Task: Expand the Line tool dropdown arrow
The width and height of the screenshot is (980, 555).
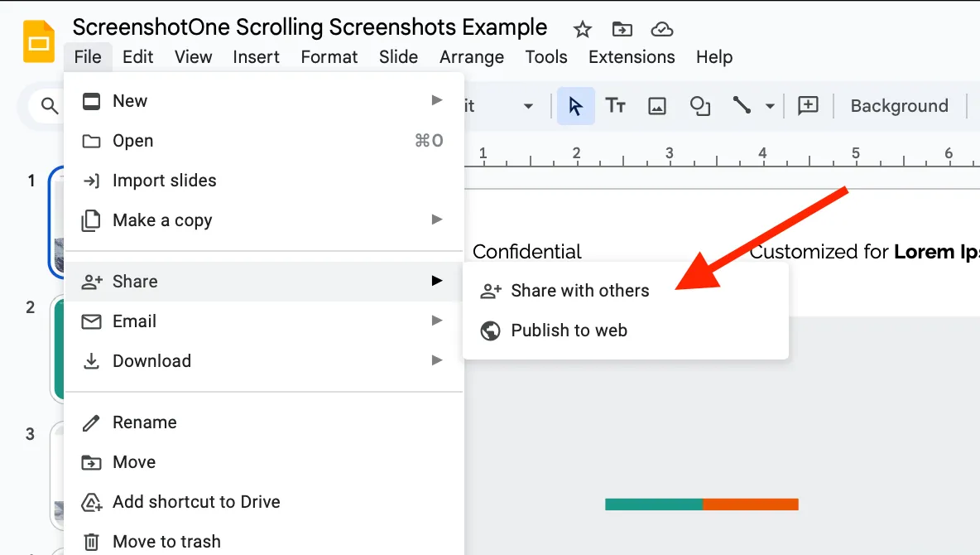Action: (768, 105)
